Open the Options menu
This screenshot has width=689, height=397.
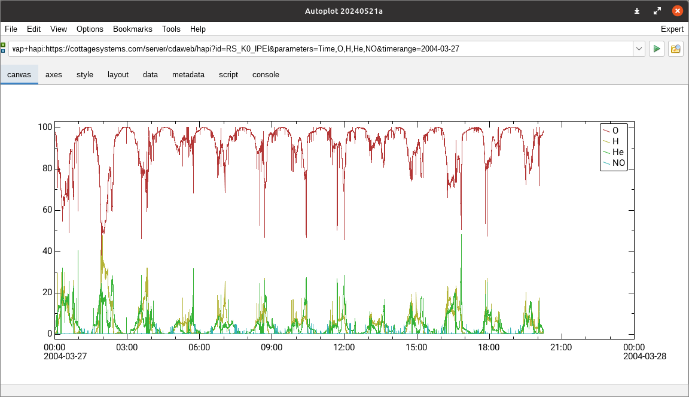click(90, 29)
